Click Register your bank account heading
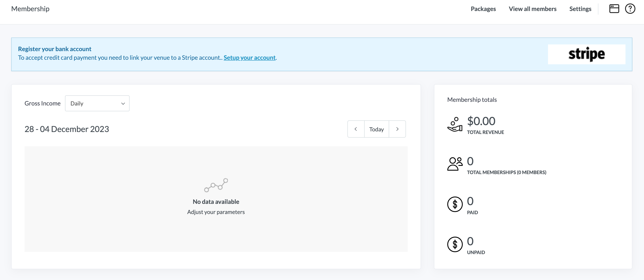This screenshot has width=644, height=280. (x=54, y=49)
